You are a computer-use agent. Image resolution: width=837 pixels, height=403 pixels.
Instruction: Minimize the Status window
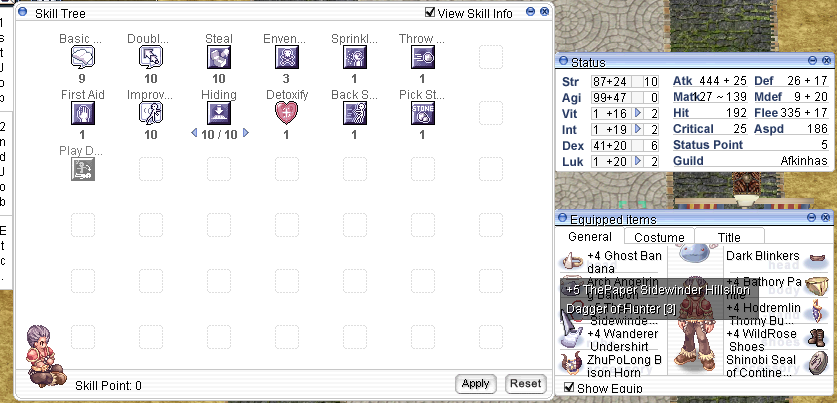tap(812, 61)
